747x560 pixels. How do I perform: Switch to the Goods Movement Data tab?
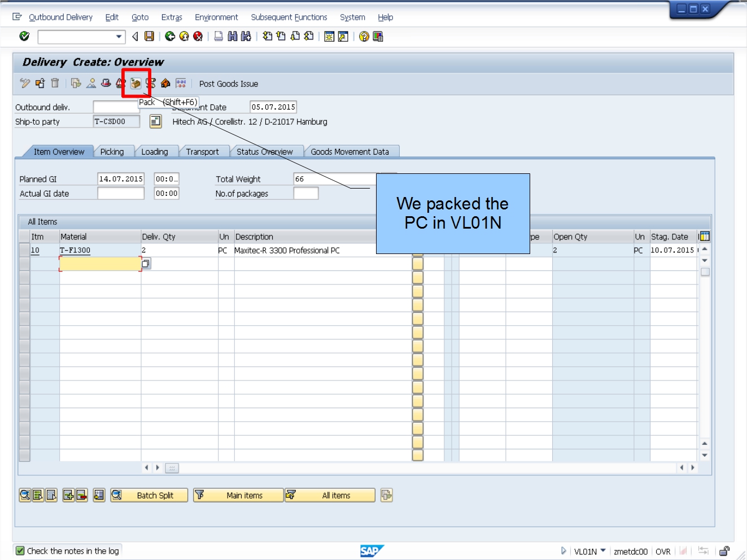pyautogui.click(x=350, y=152)
